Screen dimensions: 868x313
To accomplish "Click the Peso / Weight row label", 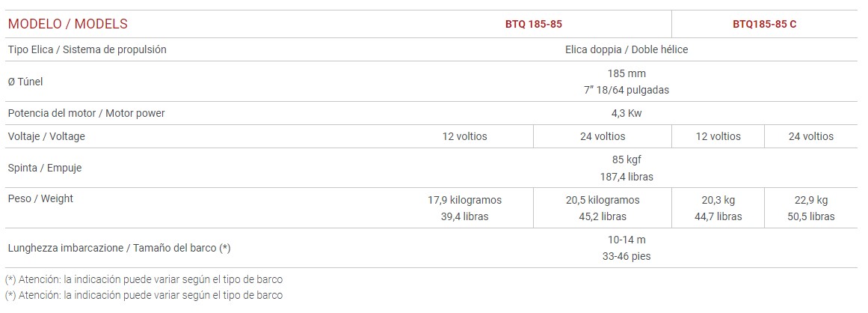I will 40,198.
